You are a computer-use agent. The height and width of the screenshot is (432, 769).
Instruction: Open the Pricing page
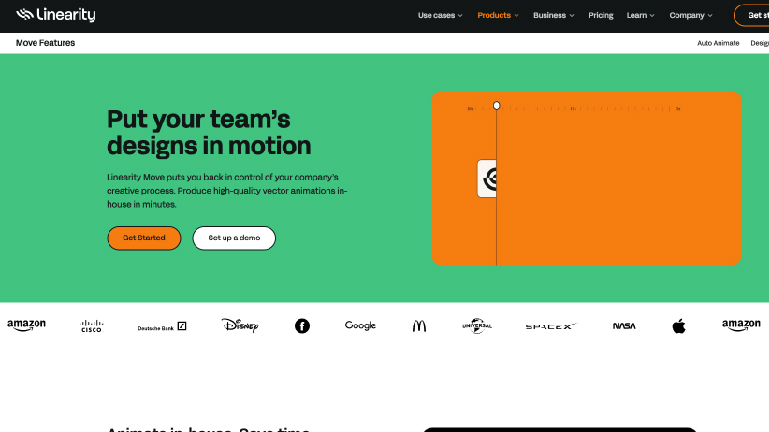pos(601,15)
